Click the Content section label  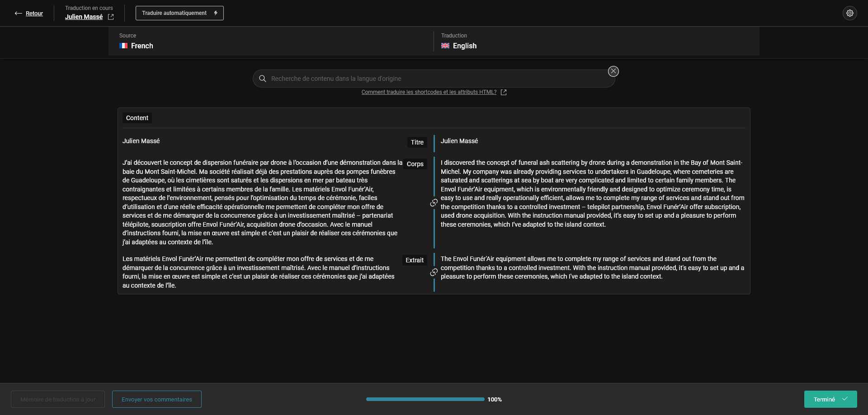click(137, 118)
